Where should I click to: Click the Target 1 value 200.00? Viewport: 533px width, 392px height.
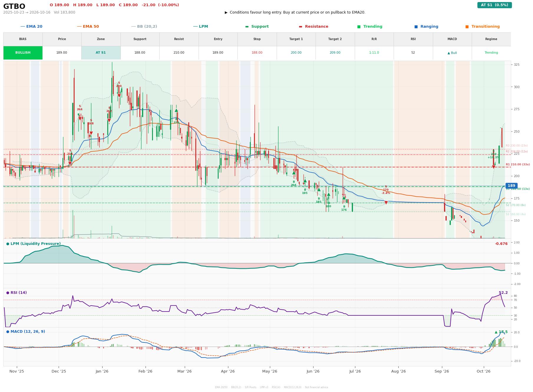pos(296,53)
